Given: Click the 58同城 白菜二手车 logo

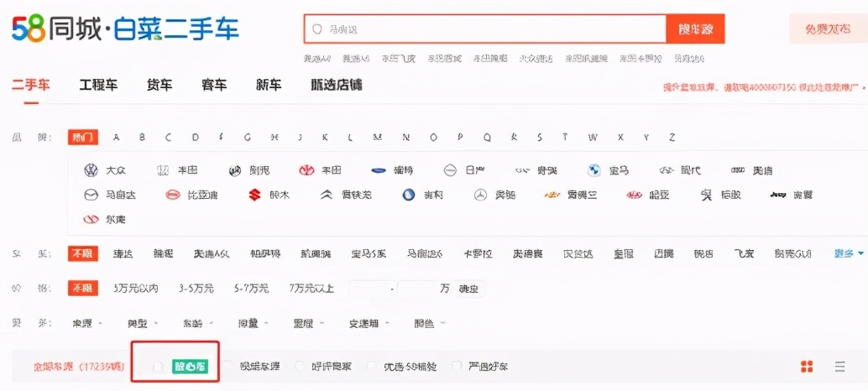Looking at the screenshot, I should click(126, 28).
